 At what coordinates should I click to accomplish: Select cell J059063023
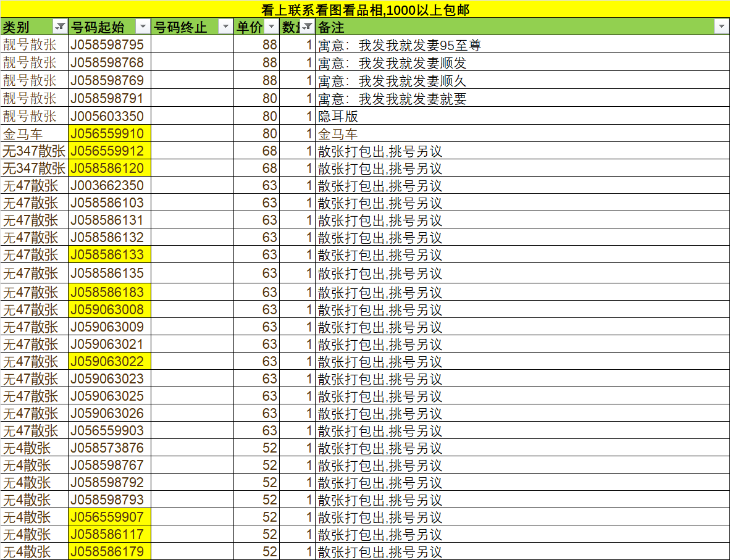coord(110,378)
